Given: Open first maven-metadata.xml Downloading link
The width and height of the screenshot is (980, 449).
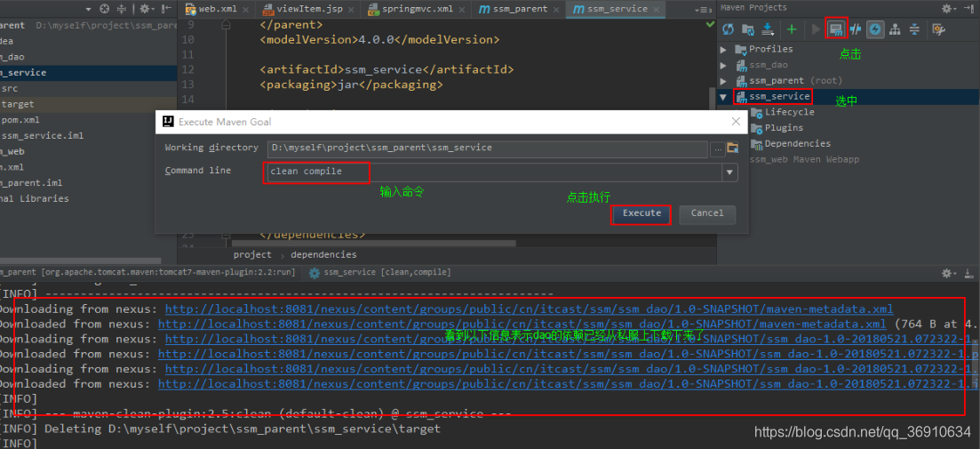Looking at the screenshot, I should point(529,309).
